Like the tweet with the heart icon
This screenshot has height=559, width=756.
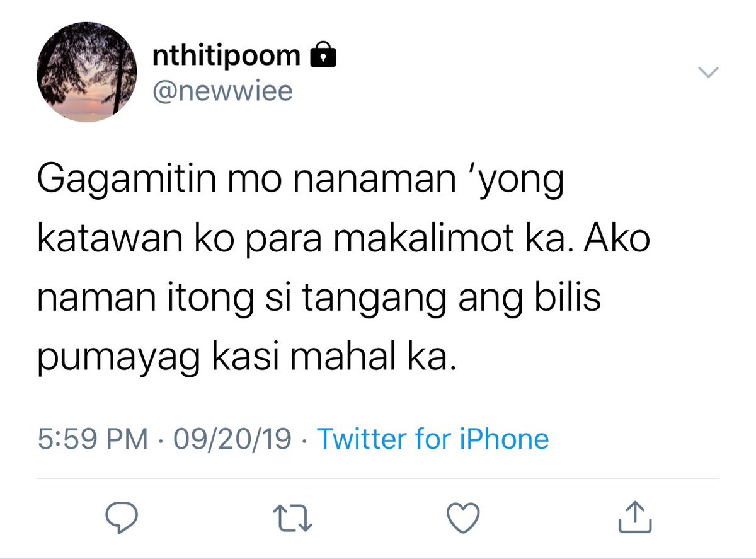[464, 517]
